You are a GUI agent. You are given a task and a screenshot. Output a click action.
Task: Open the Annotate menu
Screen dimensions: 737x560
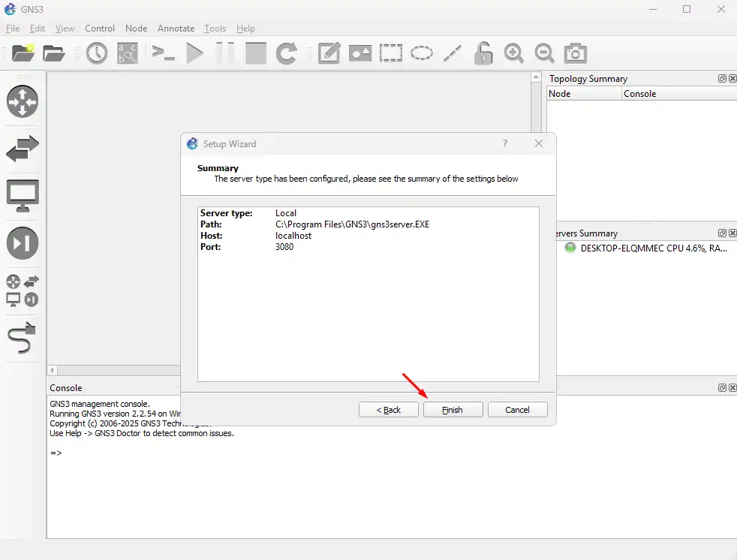176,29
